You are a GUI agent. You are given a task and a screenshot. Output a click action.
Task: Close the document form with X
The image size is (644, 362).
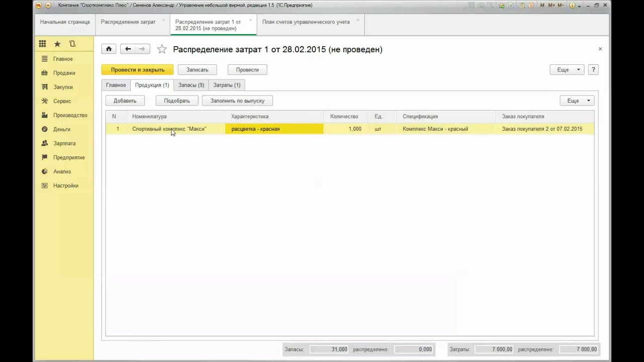pyautogui.click(x=600, y=49)
